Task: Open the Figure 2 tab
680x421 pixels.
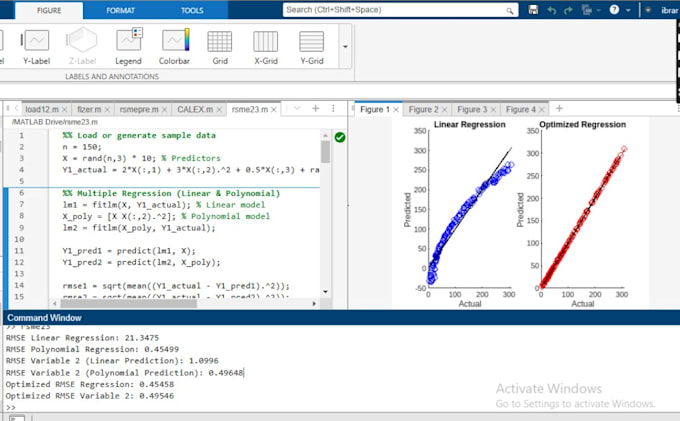Action: pyautogui.click(x=422, y=109)
